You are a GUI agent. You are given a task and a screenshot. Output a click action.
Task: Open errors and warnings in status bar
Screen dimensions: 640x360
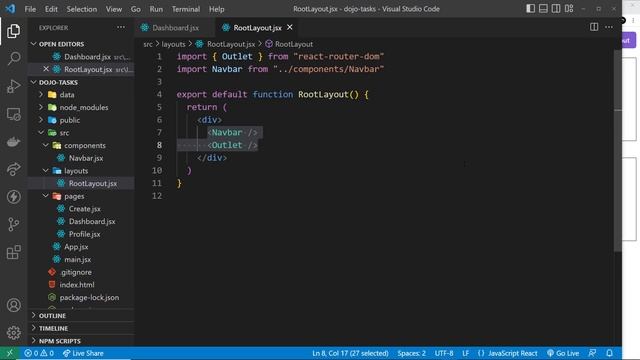[x=39, y=353]
